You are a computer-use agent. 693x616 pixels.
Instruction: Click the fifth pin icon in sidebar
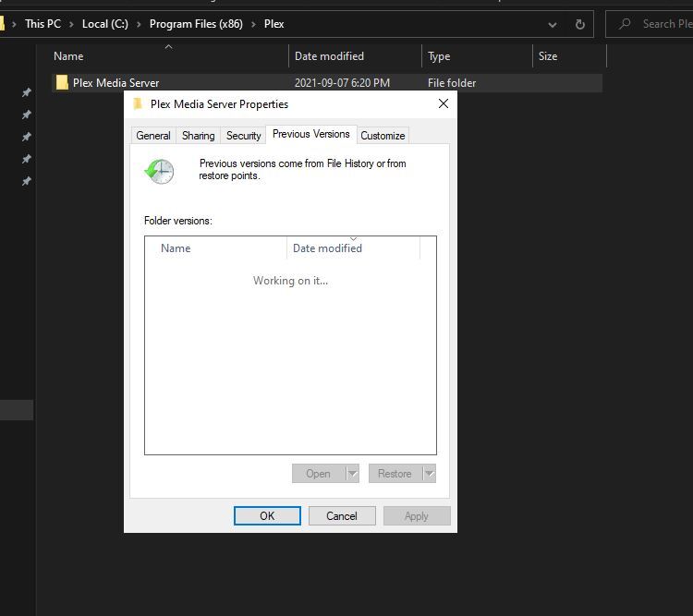27,181
